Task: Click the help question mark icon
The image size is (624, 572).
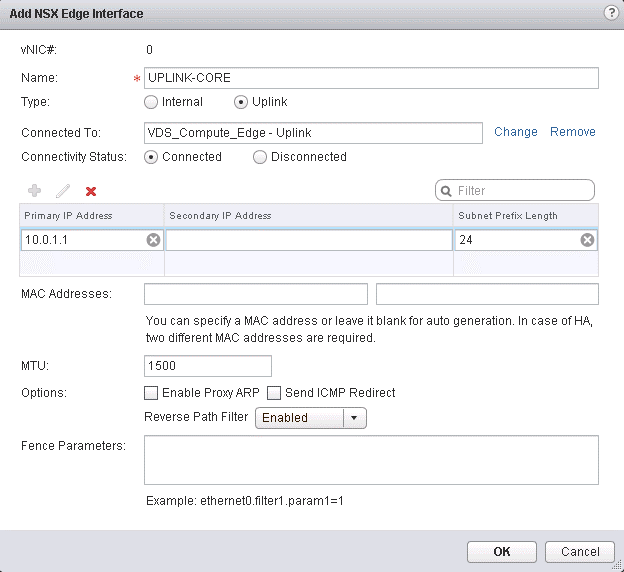Action: 610,13
